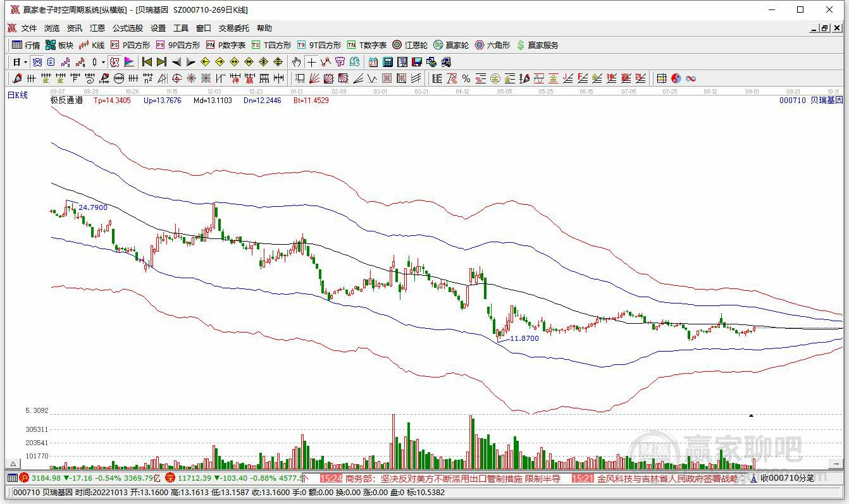Click the 24.7900 high price label
849x504 pixels.
(93, 207)
